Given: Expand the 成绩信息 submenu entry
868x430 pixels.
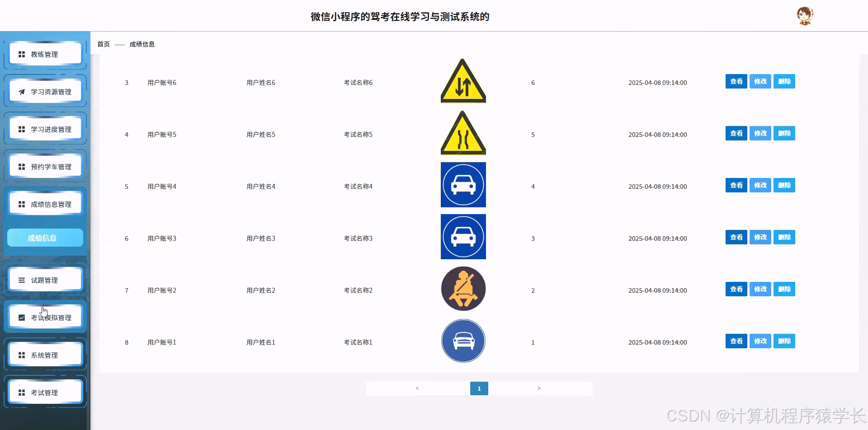Looking at the screenshot, I should (x=45, y=237).
